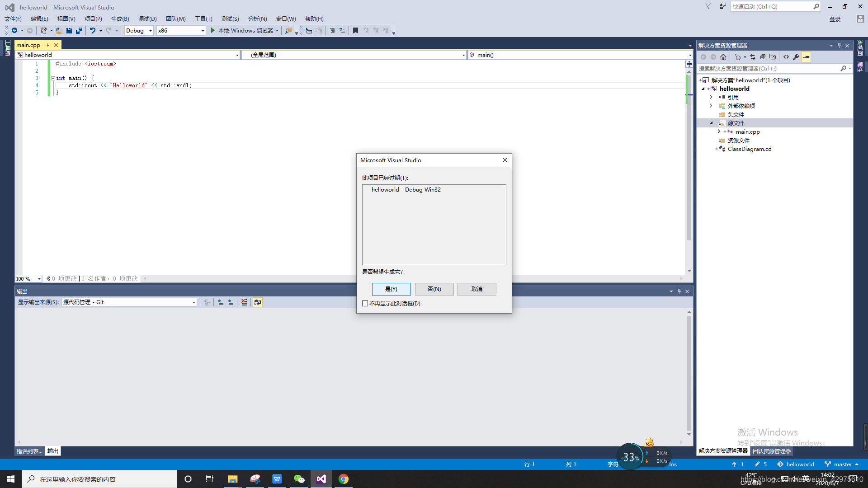Click the Save All icon
The image size is (868, 488).
tap(79, 31)
